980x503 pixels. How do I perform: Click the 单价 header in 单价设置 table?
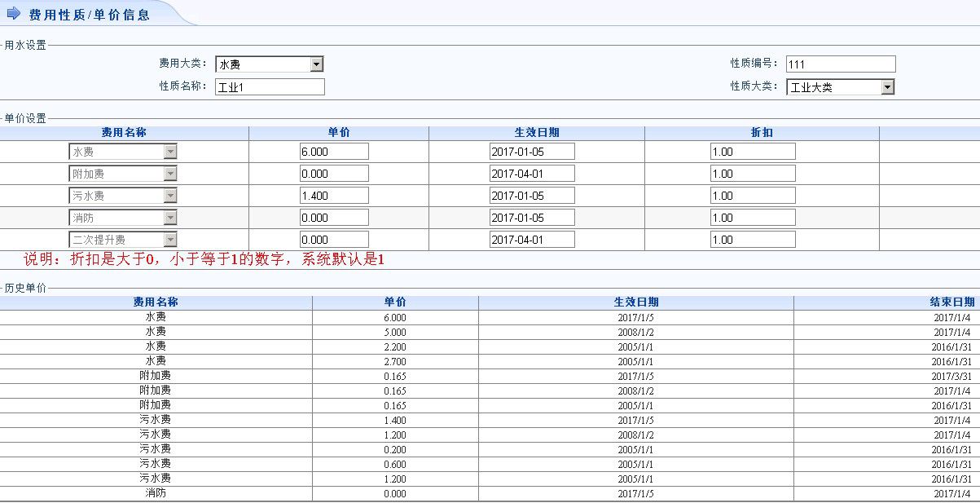pos(339,133)
